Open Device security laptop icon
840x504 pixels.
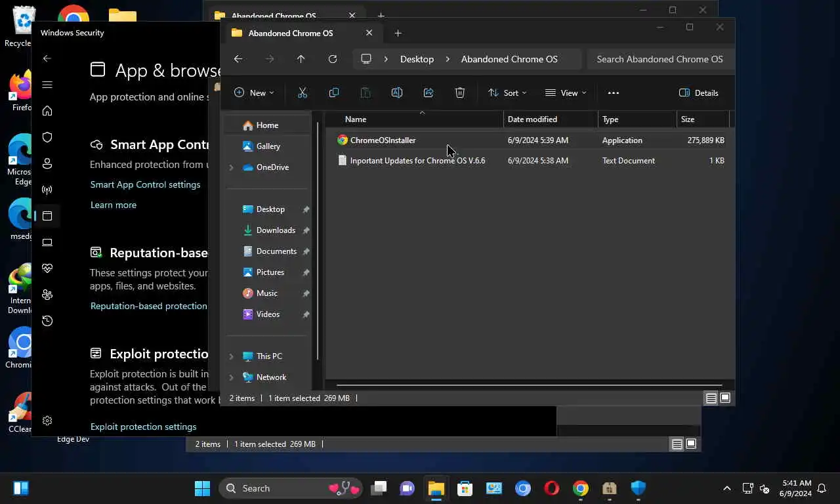[x=47, y=242]
